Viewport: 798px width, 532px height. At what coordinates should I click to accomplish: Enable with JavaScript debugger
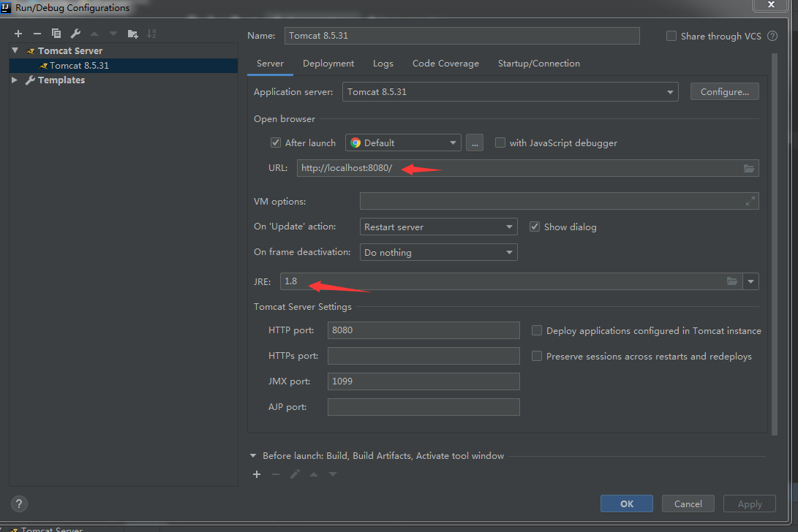[x=500, y=143]
